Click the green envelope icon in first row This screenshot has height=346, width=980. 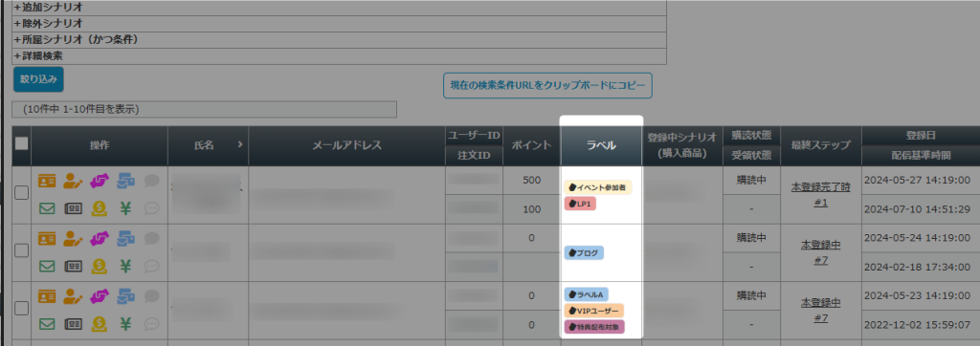click(x=47, y=209)
